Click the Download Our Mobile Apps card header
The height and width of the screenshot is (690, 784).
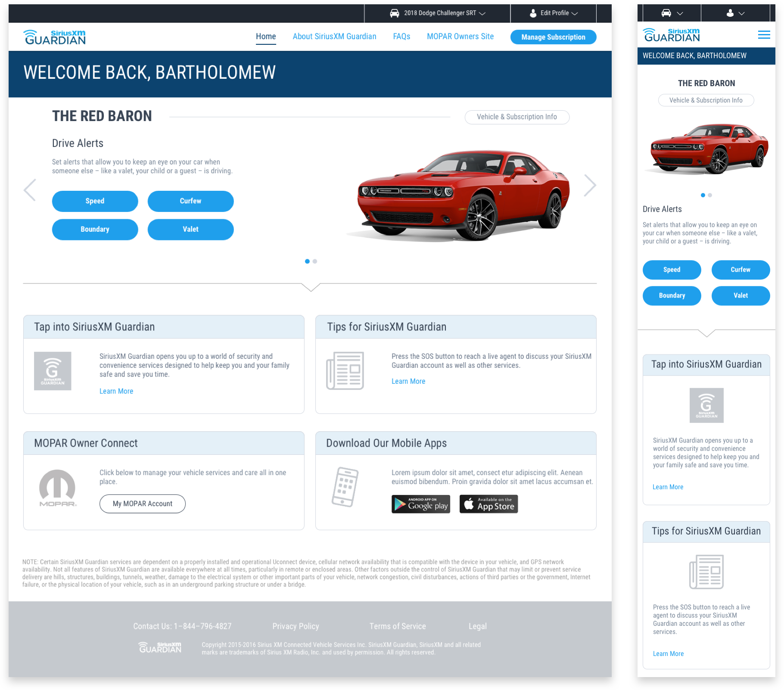456,443
